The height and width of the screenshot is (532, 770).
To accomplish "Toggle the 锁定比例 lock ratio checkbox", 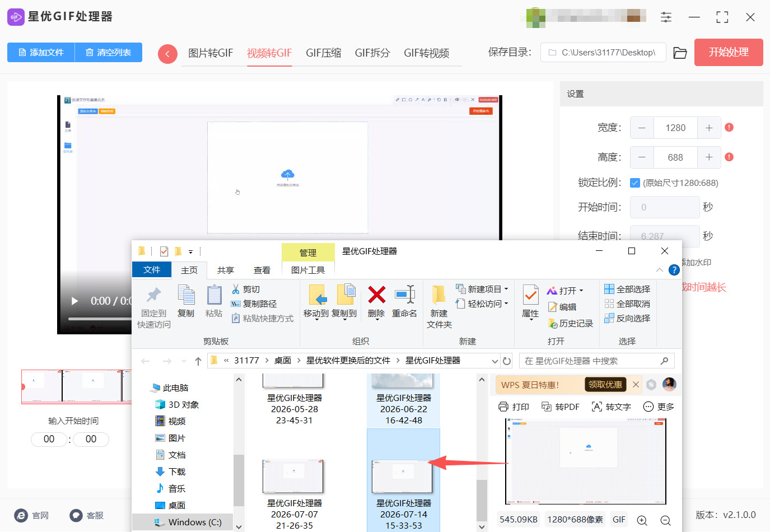I will [x=635, y=183].
